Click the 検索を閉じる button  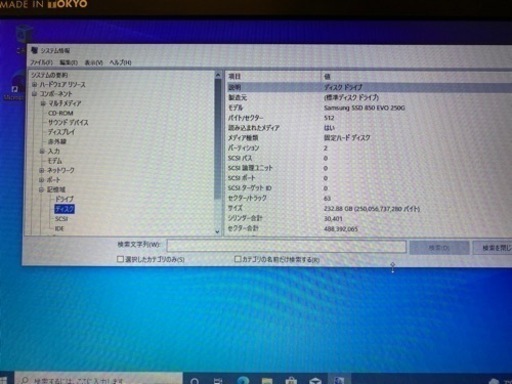click(493, 248)
